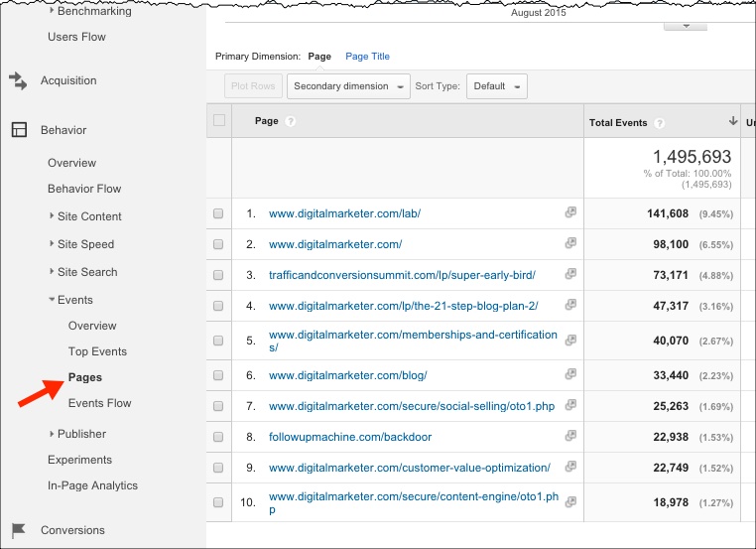Collapse the Events section
Viewport: 756px width, 549px height.
tap(52, 300)
